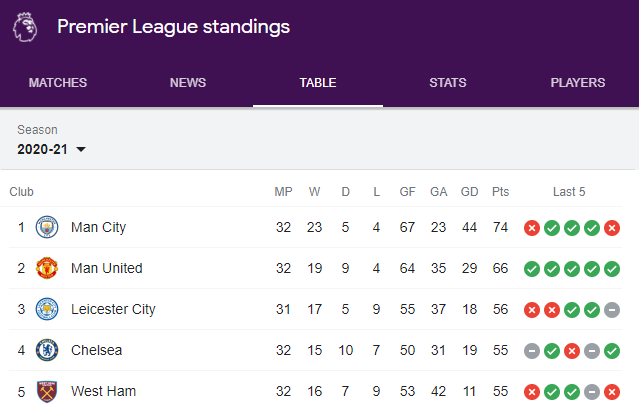Screen dimensions: 639x415
Task: Open the Season dropdown arrow
Action: [x=81, y=149]
